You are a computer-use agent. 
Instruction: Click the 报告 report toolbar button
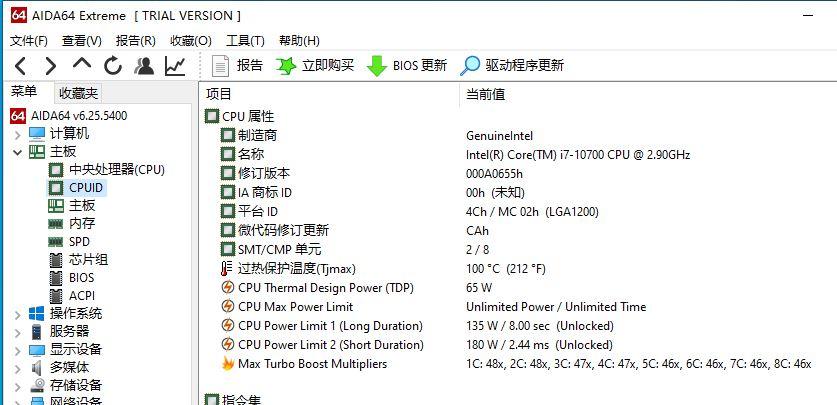pyautogui.click(x=238, y=66)
